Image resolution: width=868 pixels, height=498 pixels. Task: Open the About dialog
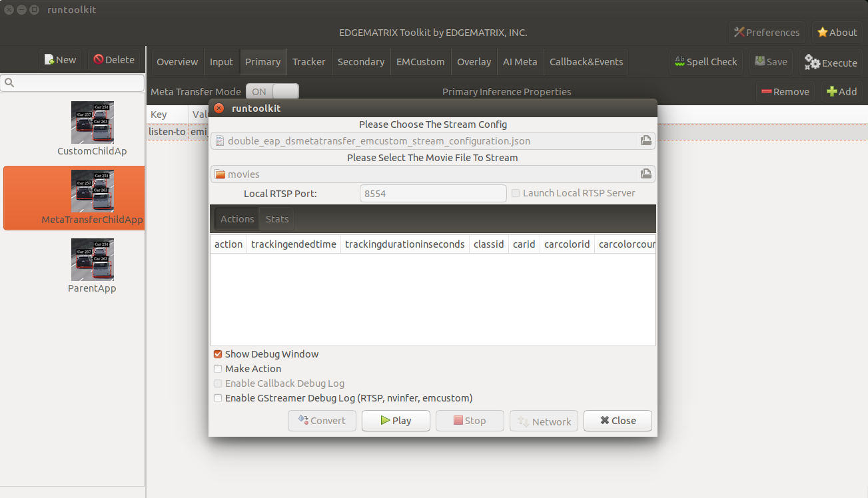(x=837, y=33)
